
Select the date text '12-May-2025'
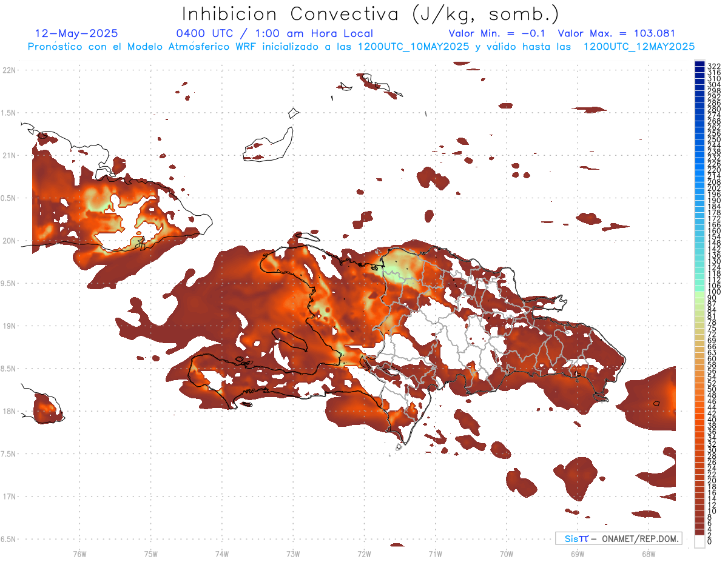click(x=76, y=33)
